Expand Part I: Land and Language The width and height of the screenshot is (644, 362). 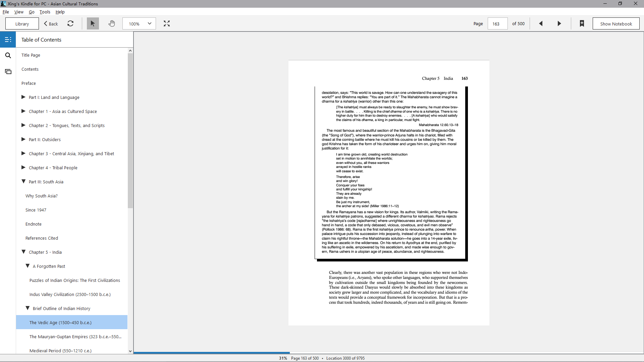pos(23,97)
